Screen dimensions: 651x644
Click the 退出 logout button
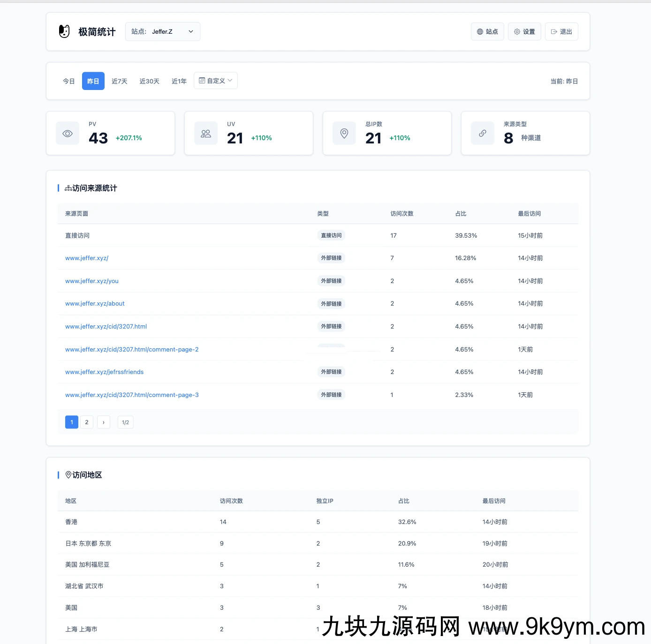point(561,32)
